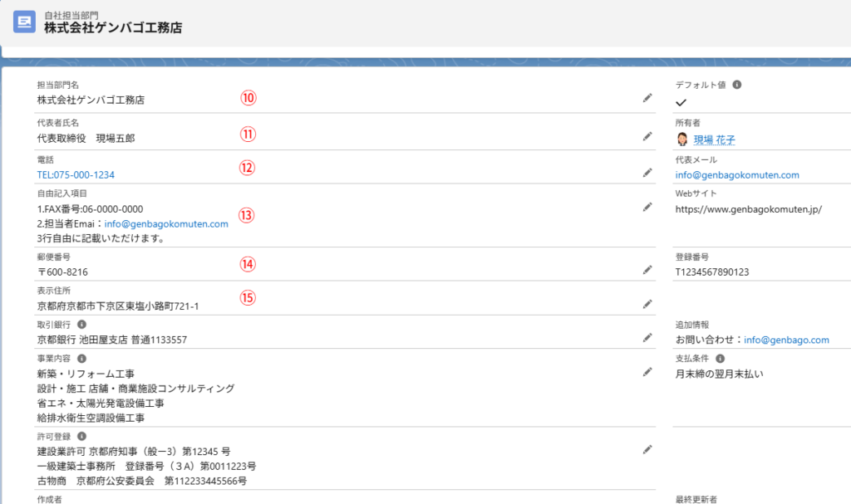This screenshot has height=504, width=851.
Task: Edit the 表示住所 address field pencil
Action: [647, 304]
